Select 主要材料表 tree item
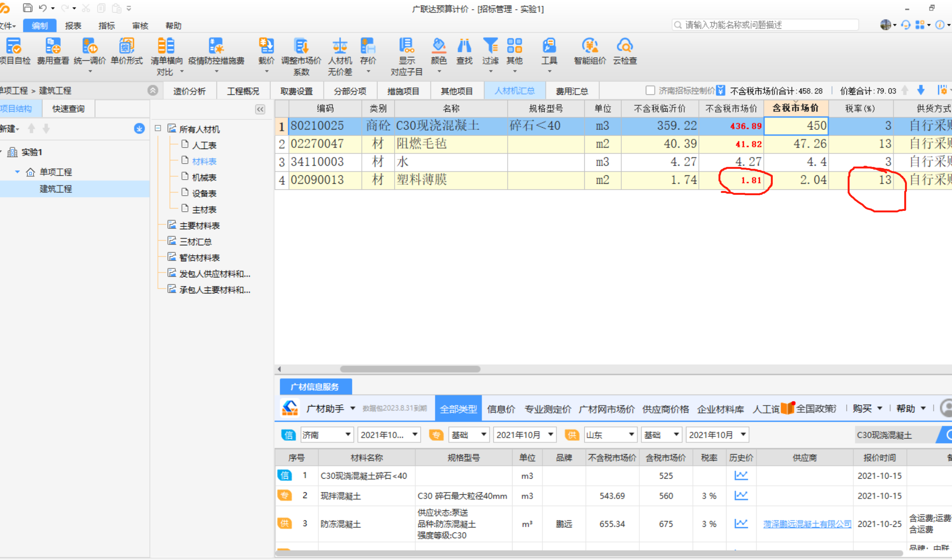Viewport: 952px width, 560px height. [x=199, y=225]
